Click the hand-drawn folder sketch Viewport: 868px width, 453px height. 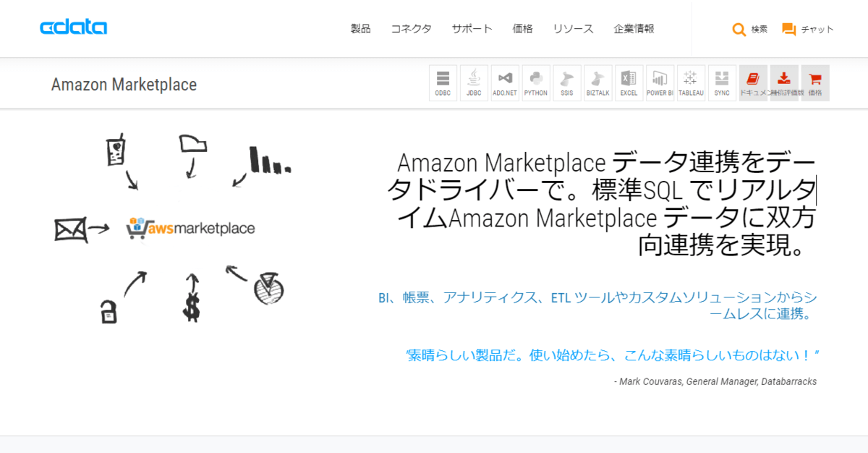coord(192,143)
